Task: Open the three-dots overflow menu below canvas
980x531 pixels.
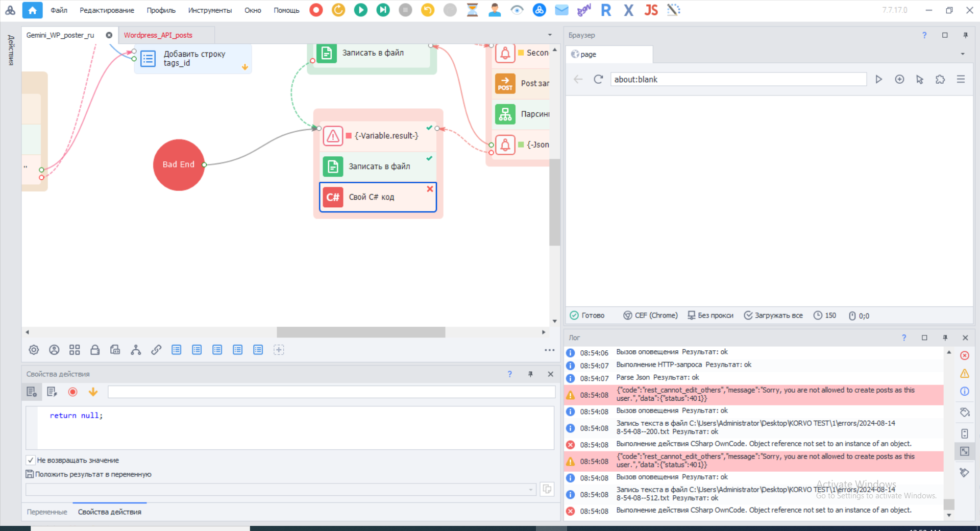Action: (549, 350)
